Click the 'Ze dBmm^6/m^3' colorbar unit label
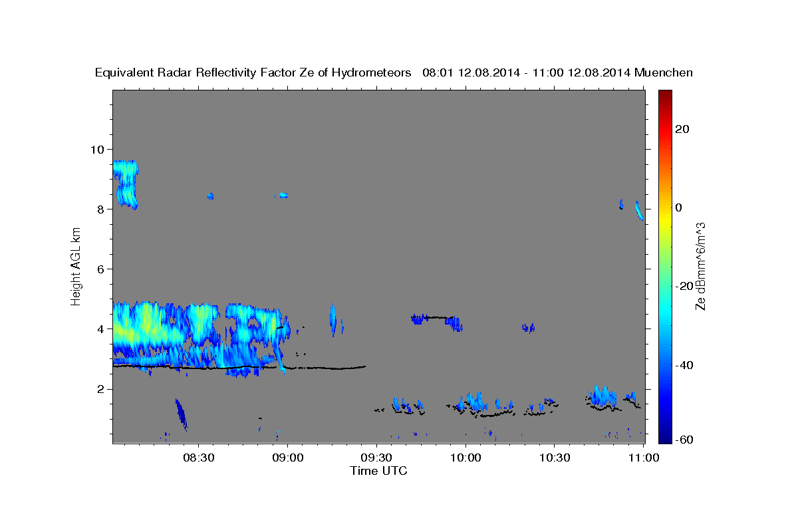The width and height of the screenshot is (798, 532). [x=700, y=266]
